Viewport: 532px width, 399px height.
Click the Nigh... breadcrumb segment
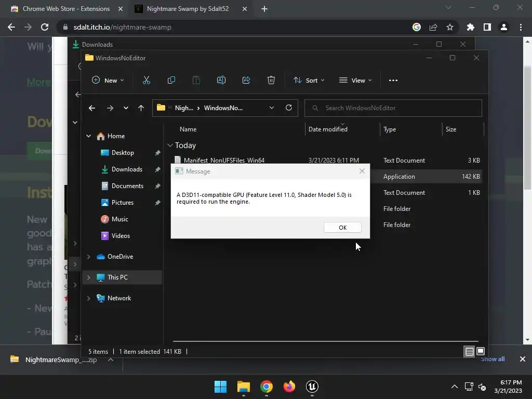[184, 108]
